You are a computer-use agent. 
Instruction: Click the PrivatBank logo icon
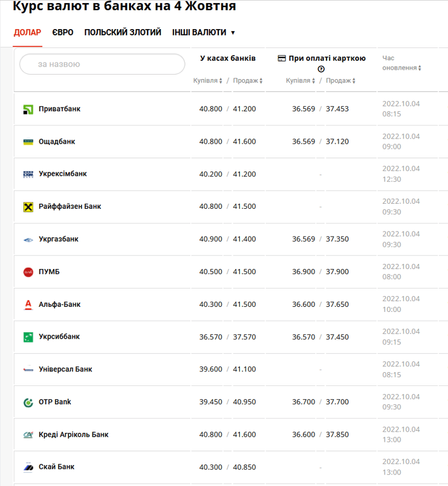pyautogui.click(x=28, y=109)
